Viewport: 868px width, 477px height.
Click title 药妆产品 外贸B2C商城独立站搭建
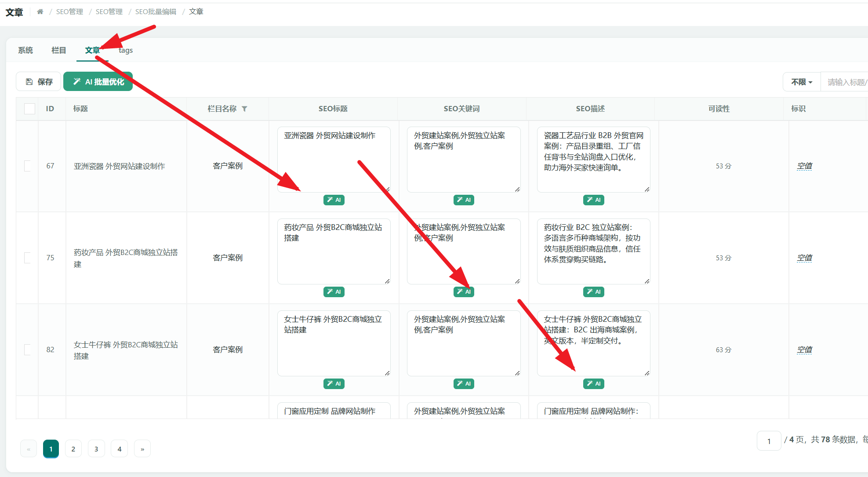tap(126, 258)
